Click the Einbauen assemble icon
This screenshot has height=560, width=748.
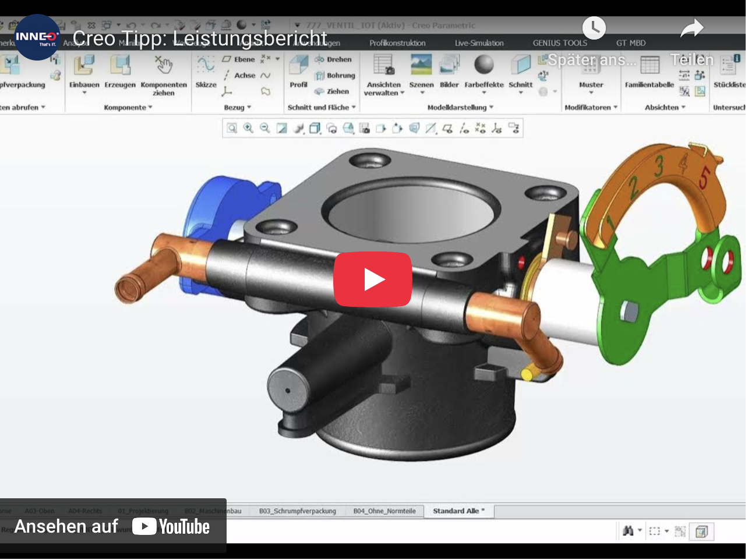tap(84, 65)
